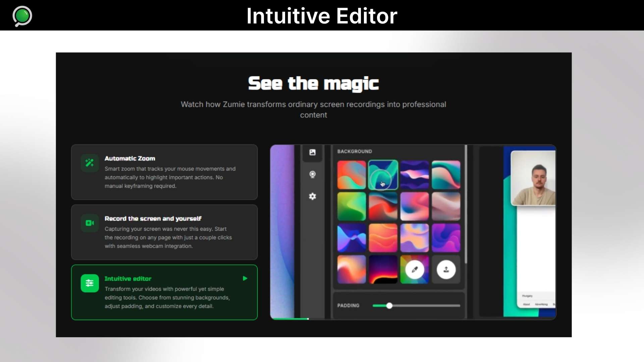Screen dimensions: 644x362
Task: Open the webcam settings sidebar icon
Action: [x=312, y=174]
